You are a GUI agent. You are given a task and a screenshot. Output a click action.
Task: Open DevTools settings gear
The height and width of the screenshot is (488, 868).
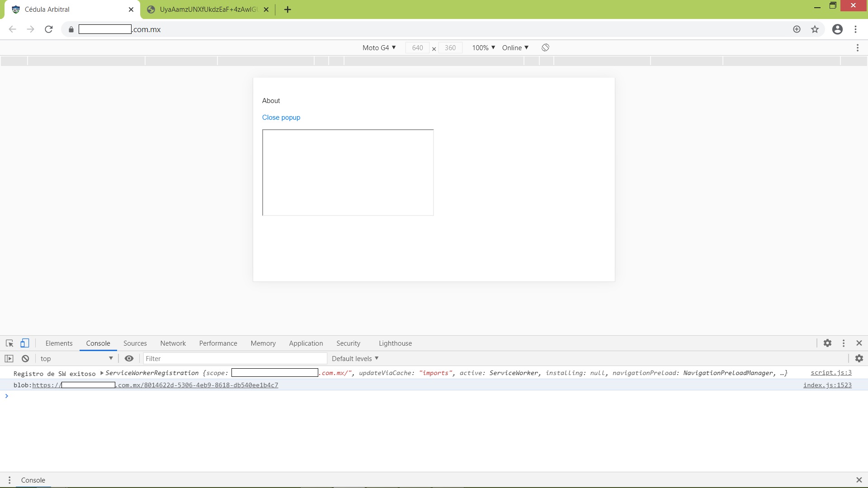pos(827,343)
